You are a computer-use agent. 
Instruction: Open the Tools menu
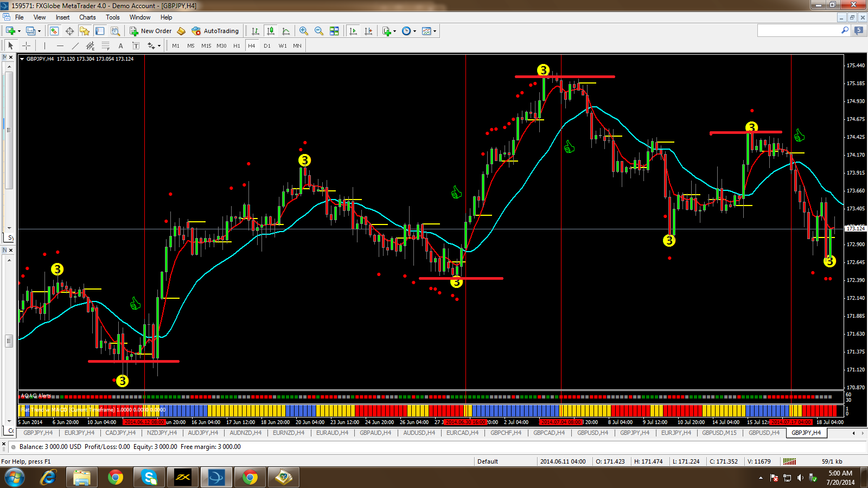(113, 17)
